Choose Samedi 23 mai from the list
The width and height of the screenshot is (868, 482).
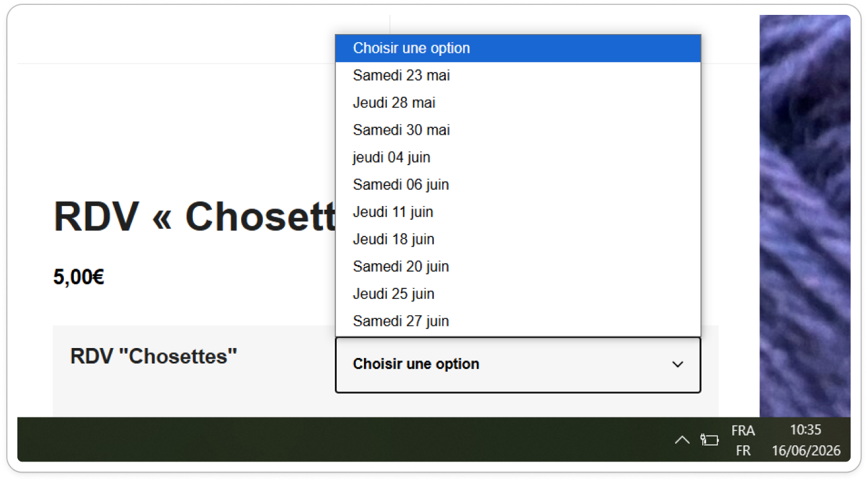518,76
